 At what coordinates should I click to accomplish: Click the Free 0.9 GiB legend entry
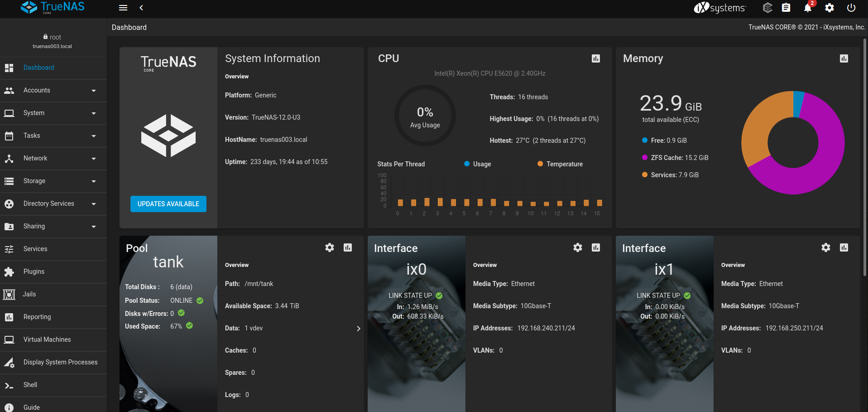pyautogui.click(x=664, y=141)
